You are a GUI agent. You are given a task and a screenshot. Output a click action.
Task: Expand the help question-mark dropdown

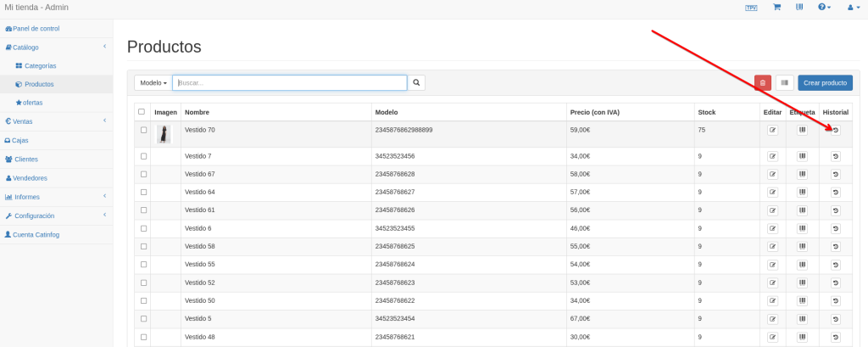click(824, 7)
